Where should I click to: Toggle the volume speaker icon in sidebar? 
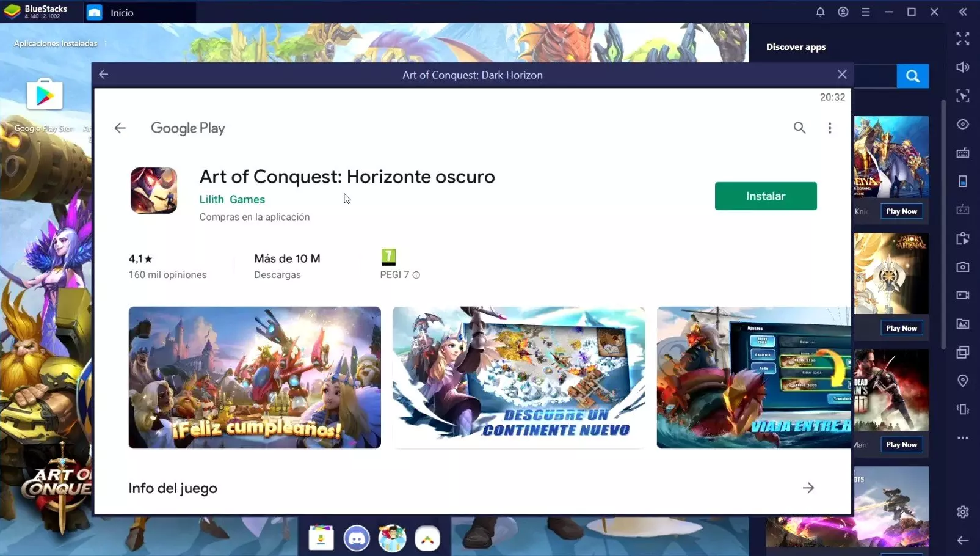(x=962, y=67)
